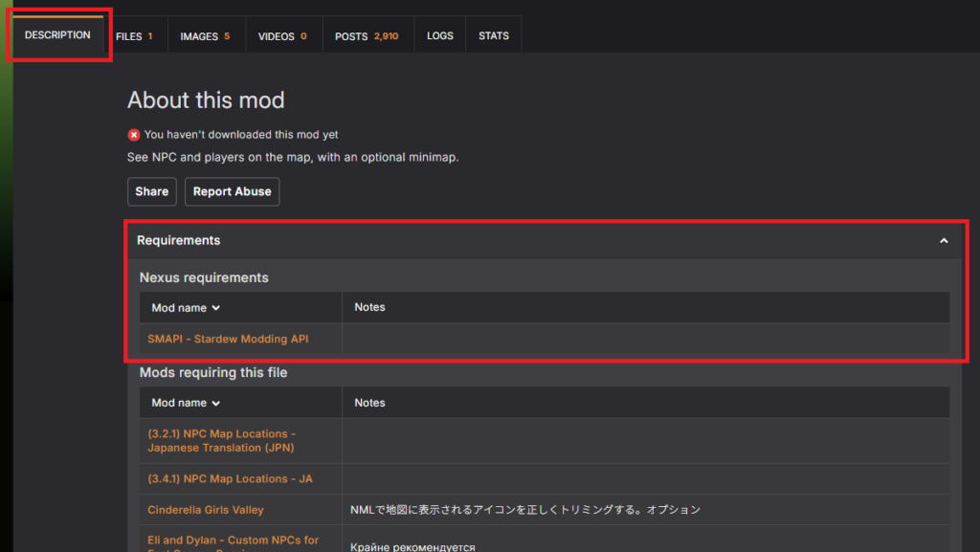This screenshot has width=980, height=552.
Task: Open the Logs tab
Action: click(x=440, y=36)
